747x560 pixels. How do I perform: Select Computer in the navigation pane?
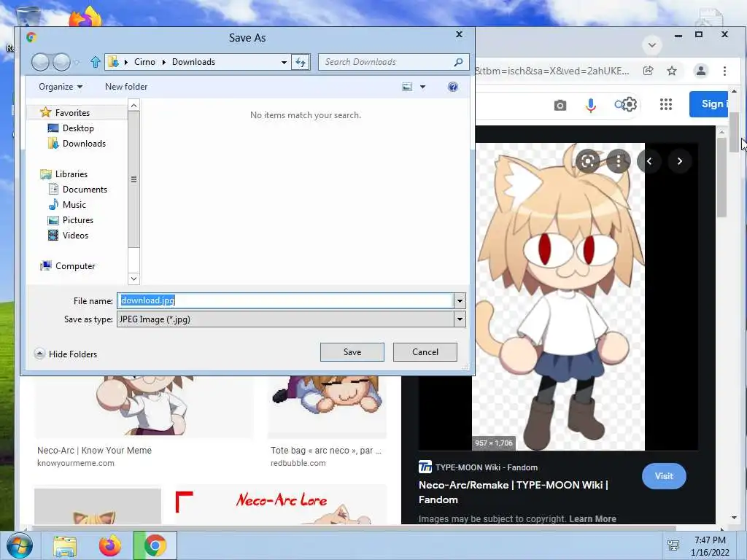[75, 265]
